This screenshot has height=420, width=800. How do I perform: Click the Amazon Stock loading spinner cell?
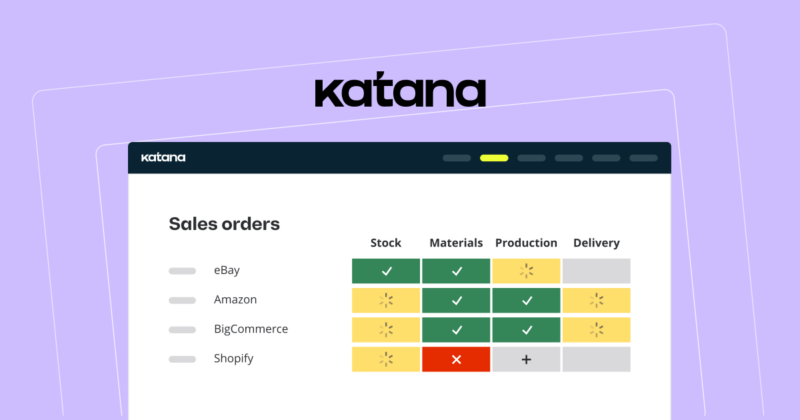click(x=386, y=300)
